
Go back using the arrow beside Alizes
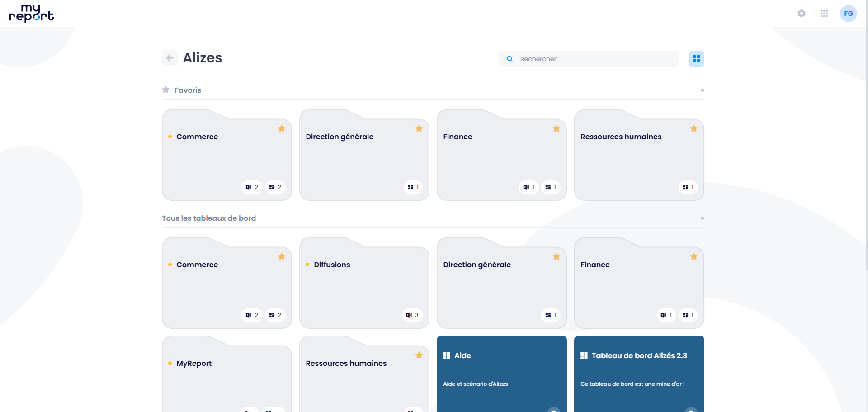pos(170,58)
